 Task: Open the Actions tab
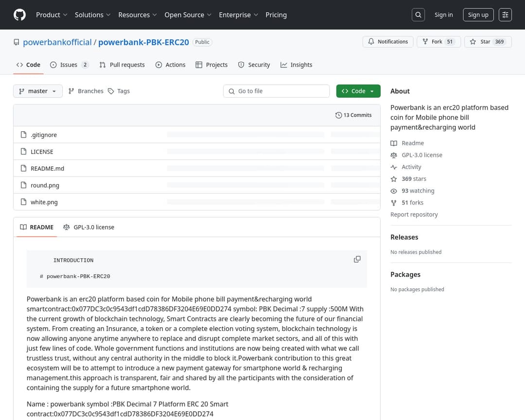(x=171, y=65)
